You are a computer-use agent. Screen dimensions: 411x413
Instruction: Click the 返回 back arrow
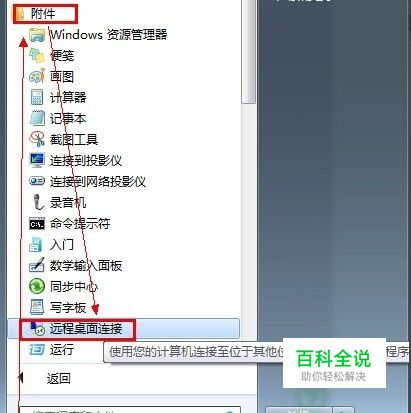pyautogui.click(x=21, y=378)
